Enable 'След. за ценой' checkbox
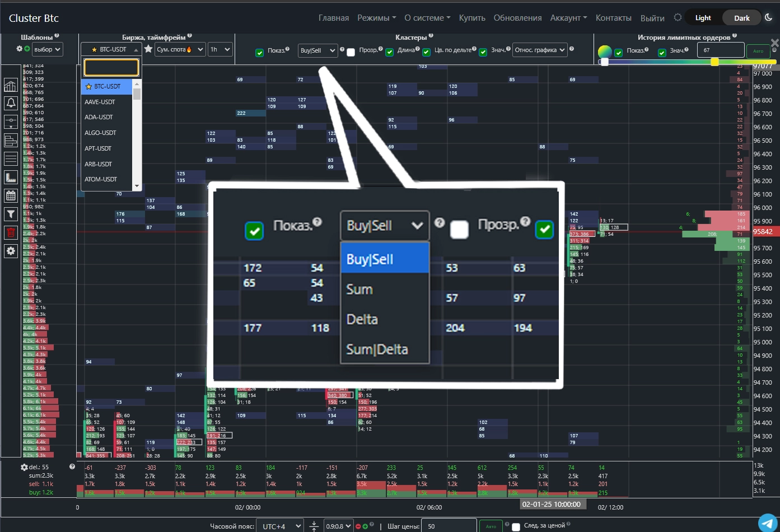The image size is (780, 532). point(516,527)
